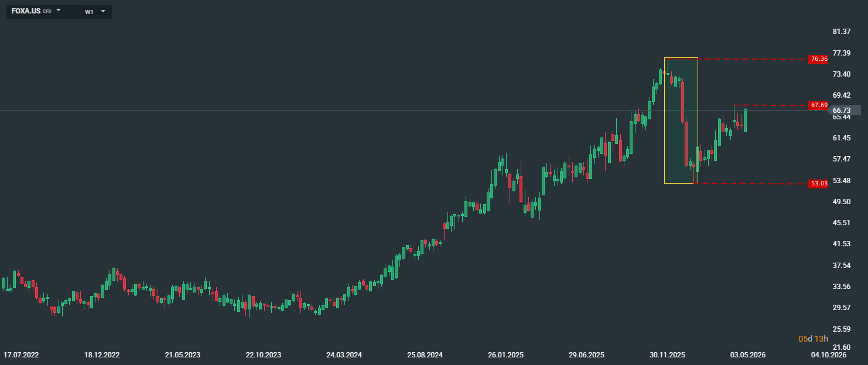Viewport: 868px width, 365px height.
Task: Click the 04.10.2026 date on time axis
Action: [828, 355]
